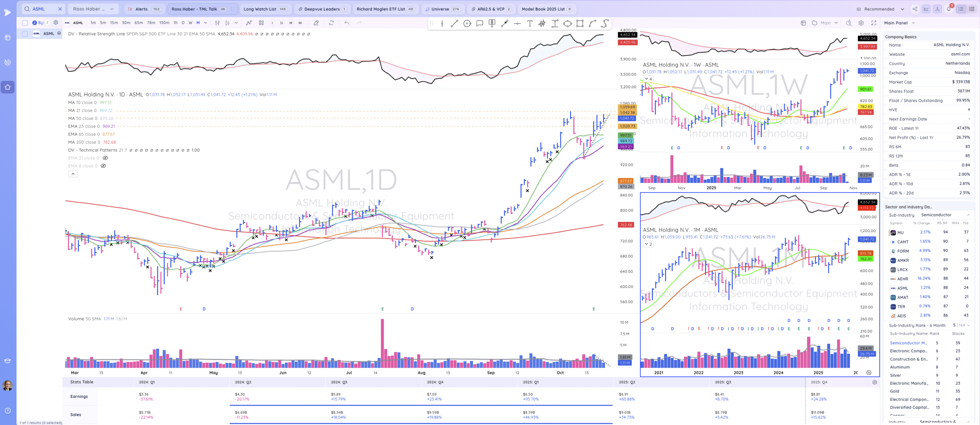Open the Richard Moglen ETF List tab
980x425 pixels.
click(x=385, y=9)
